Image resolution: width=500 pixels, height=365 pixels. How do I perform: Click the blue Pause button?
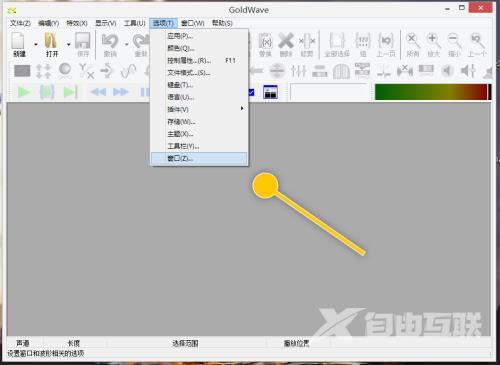coord(145,92)
